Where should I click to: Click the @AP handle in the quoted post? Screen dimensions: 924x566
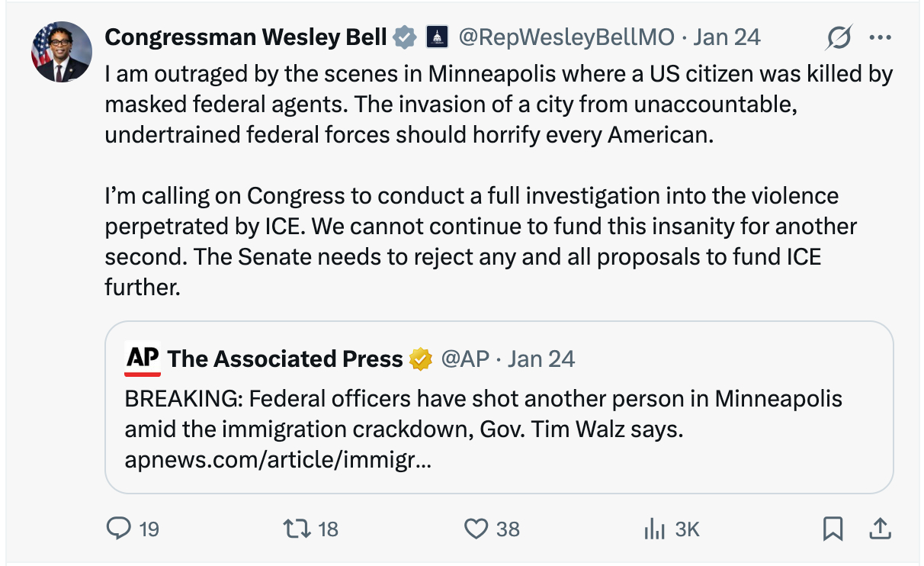[465, 359]
